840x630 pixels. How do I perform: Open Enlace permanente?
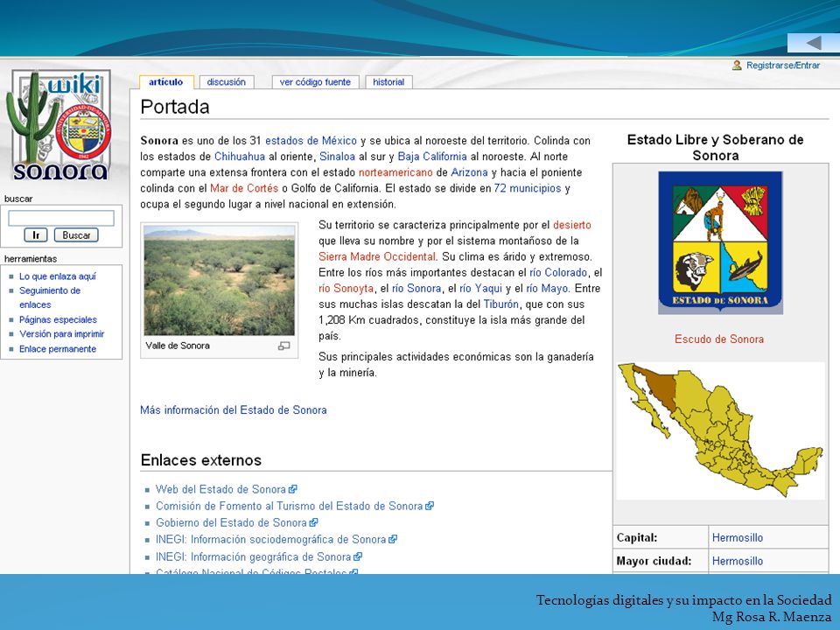click(58, 349)
